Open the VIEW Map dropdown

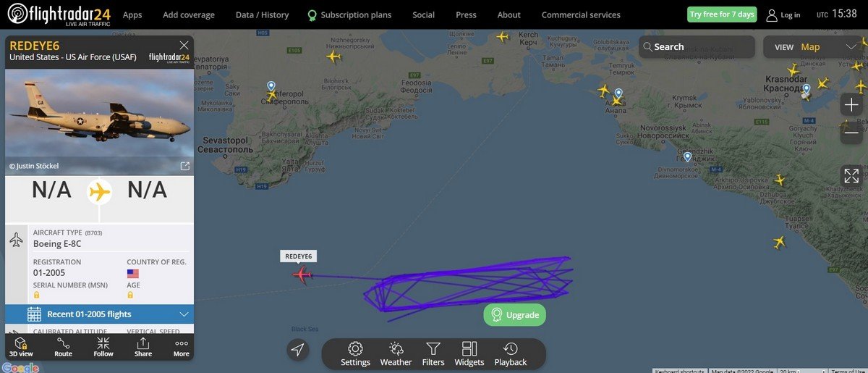click(814, 47)
